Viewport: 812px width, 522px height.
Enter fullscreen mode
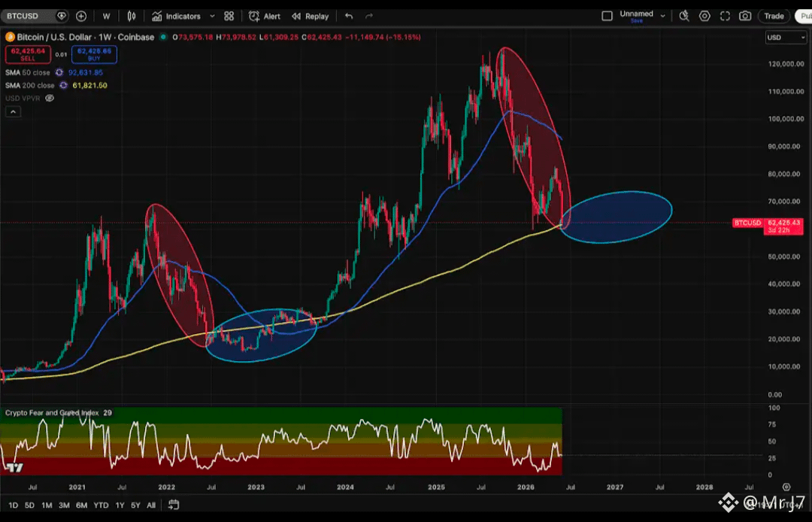(x=725, y=16)
